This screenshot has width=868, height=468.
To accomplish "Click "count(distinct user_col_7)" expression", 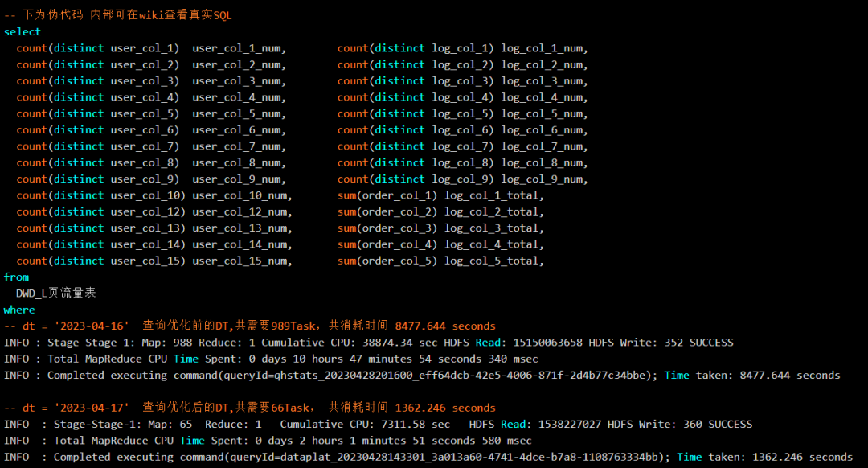I will pyautogui.click(x=98, y=146).
